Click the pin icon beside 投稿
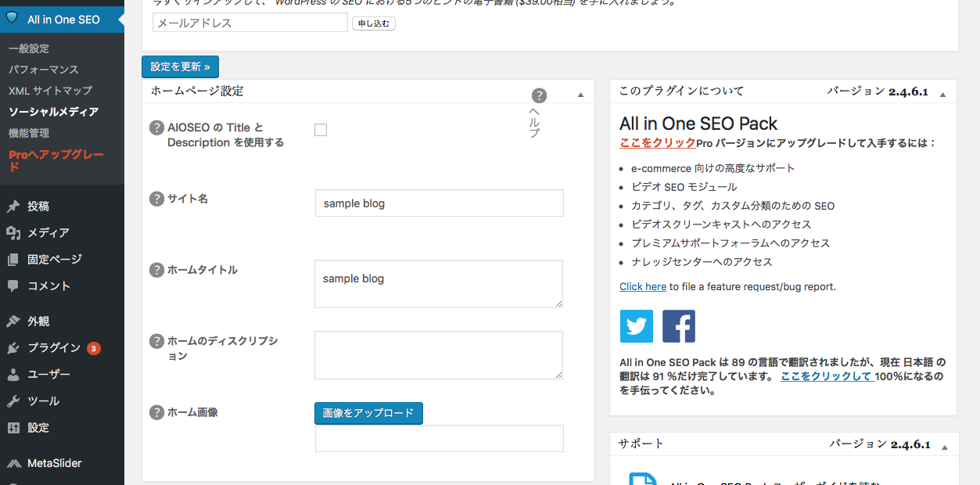The image size is (980, 485). point(13,207)
